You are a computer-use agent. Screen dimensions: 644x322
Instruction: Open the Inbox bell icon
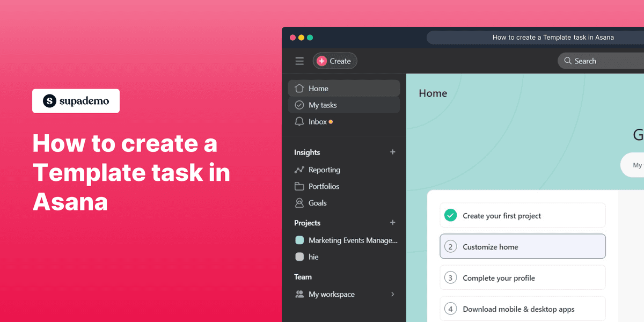point(299,121)
